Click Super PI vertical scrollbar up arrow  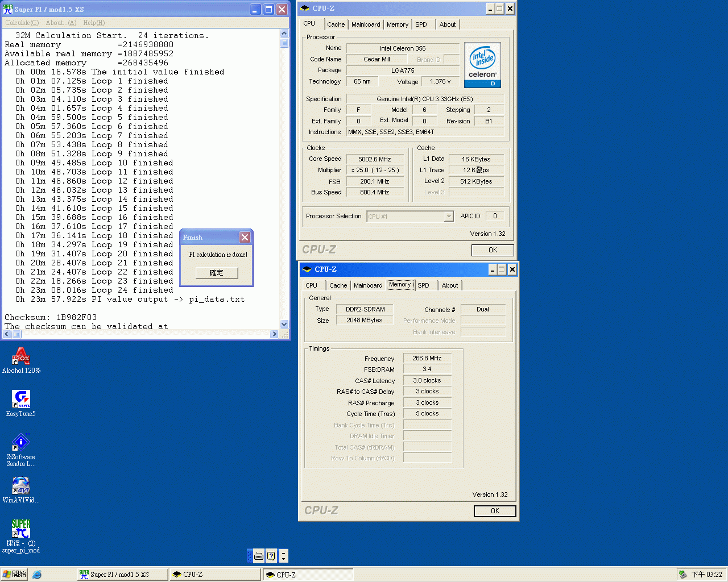click(284, 34)
